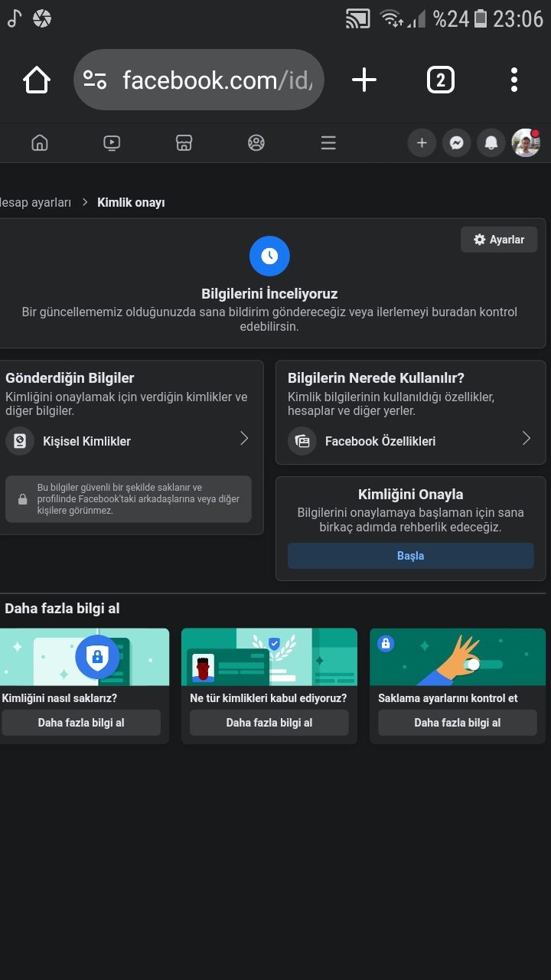The width and height of the screenshot is (551, 980).
Task: Go back to Hesap ayarları breadcrumb
Action: (x=35, y=202)
